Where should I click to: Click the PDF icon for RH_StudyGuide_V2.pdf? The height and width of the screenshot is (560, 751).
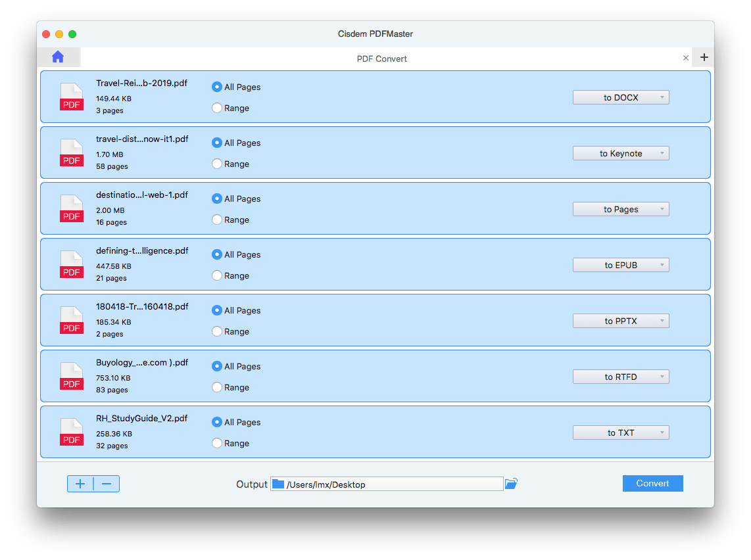(x=71, y=432)
